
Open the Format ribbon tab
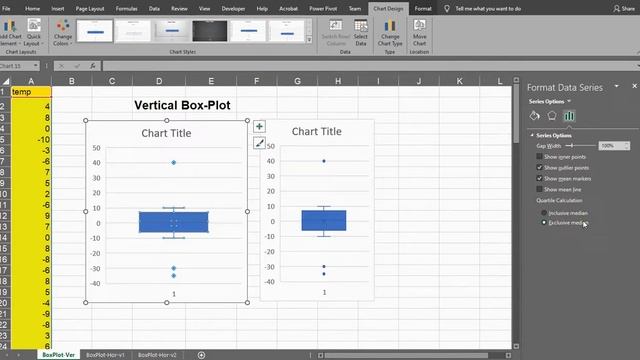[x=423, y=8]
